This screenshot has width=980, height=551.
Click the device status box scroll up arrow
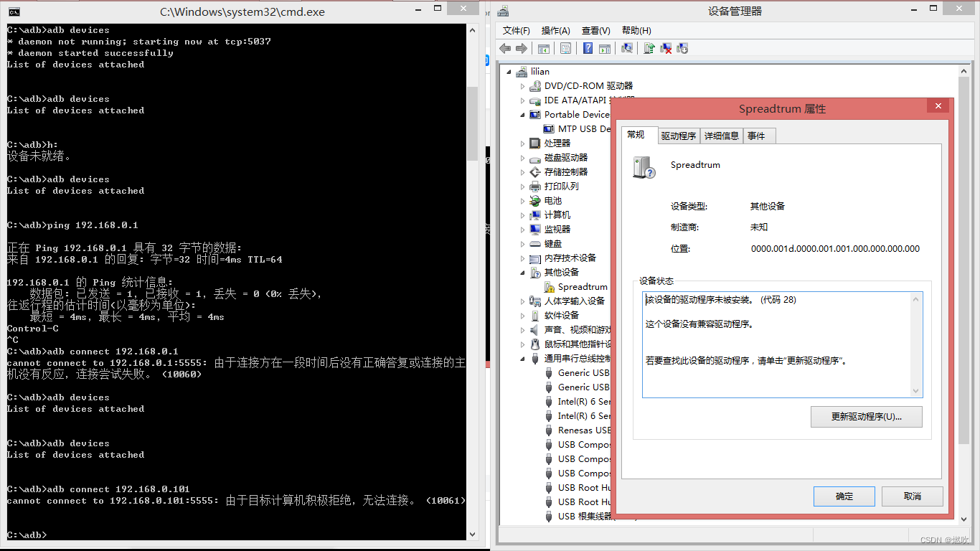tap(916, 300)
